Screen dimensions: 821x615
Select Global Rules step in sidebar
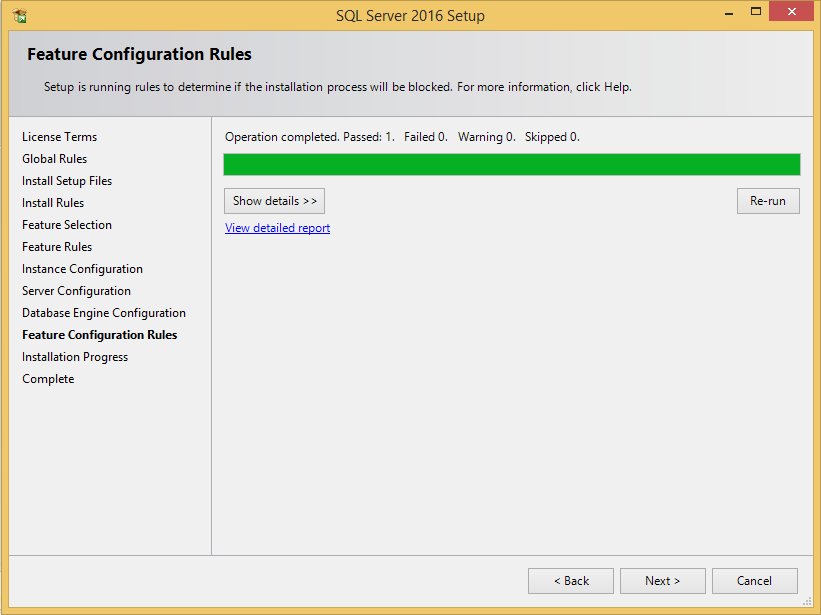[x=54, y=159]
